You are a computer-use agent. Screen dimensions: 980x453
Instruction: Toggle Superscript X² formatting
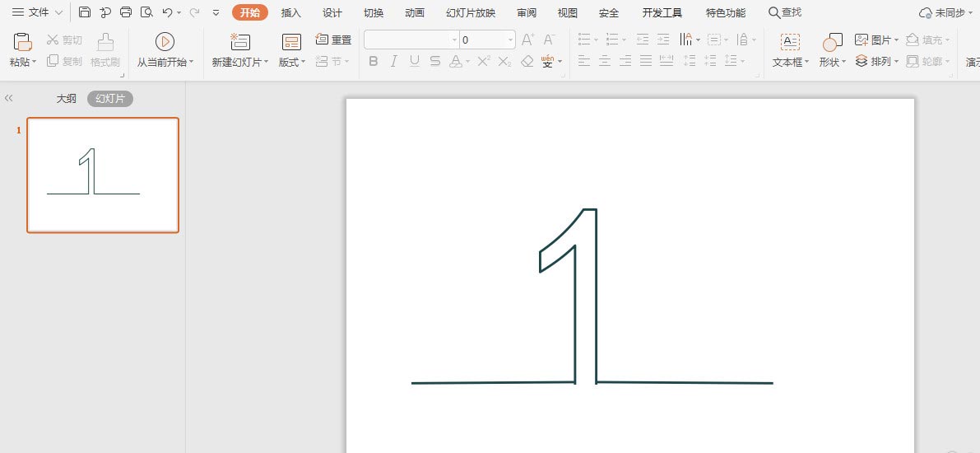pyautogui.click(x=484, y=61)
